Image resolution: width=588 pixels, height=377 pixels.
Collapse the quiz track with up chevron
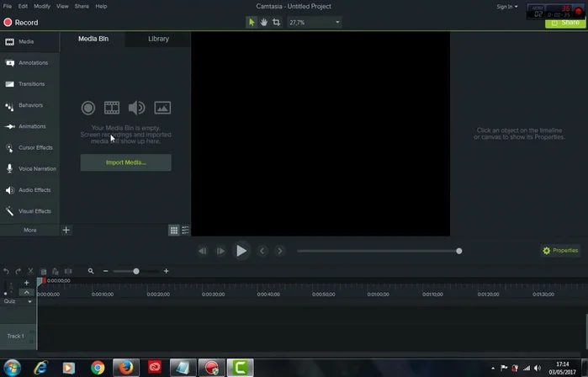27,292
